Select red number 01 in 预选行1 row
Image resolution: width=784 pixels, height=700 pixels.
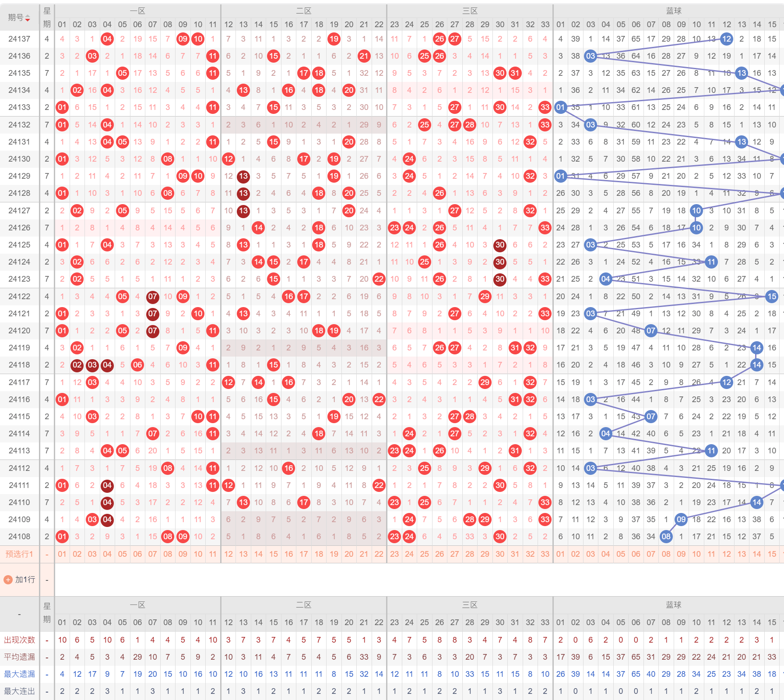tap(62, 554)
